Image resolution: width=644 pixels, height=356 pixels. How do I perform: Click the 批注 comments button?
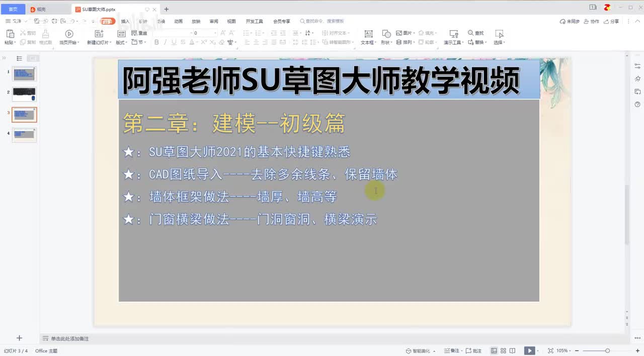point(474,350)
